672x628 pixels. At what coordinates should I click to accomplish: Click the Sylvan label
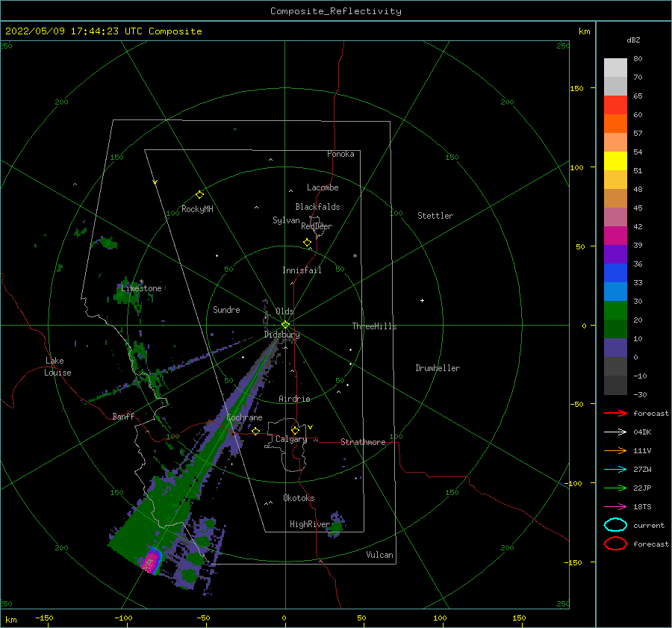286,220
